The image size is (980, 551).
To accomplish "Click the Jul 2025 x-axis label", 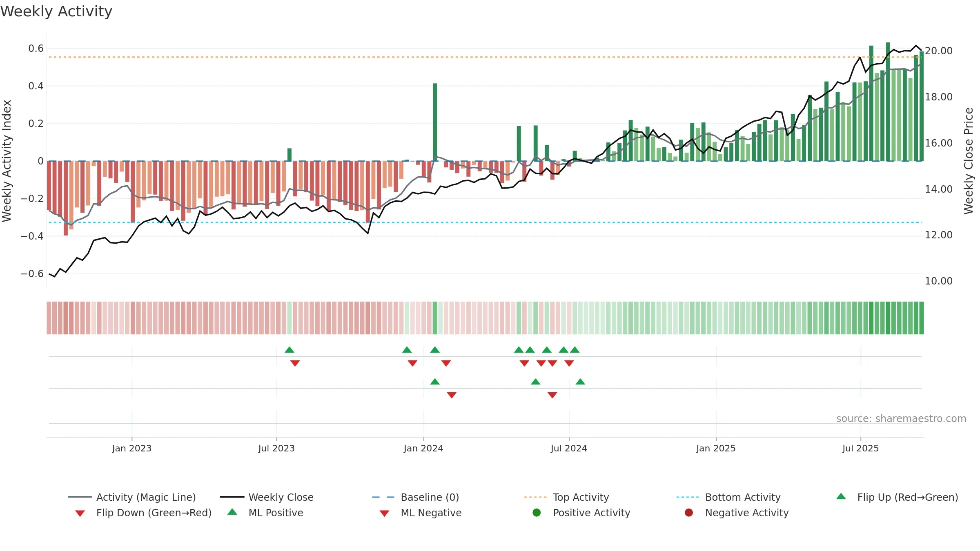I will pyautogui.click(x=860, y=449).
